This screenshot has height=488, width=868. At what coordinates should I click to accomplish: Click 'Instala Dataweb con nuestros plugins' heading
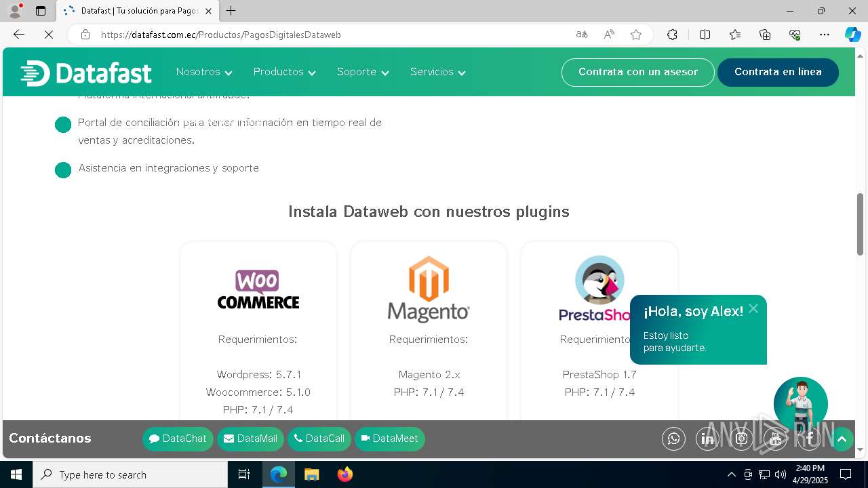pos(429,211)
